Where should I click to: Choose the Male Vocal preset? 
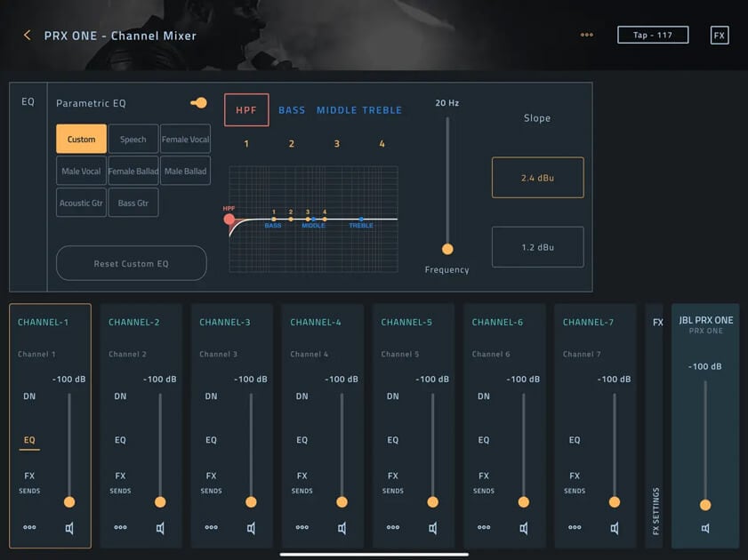pyautogui.click(x=81, y=171)
